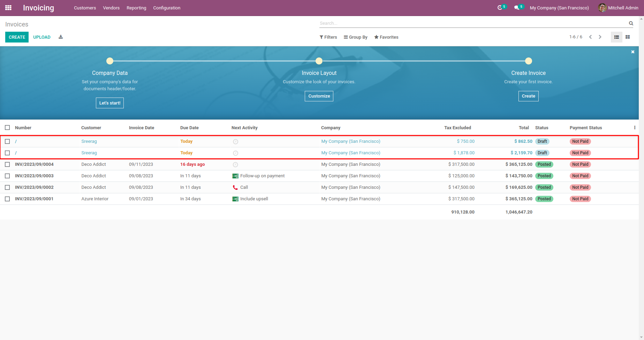644x340 pixels.
Task: Click Azure Interior customer cell
Action: (x=95, y=199)
